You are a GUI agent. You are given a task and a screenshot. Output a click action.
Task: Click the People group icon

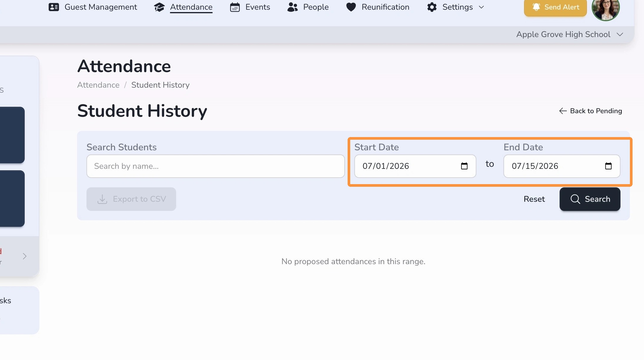coord(293,7)
